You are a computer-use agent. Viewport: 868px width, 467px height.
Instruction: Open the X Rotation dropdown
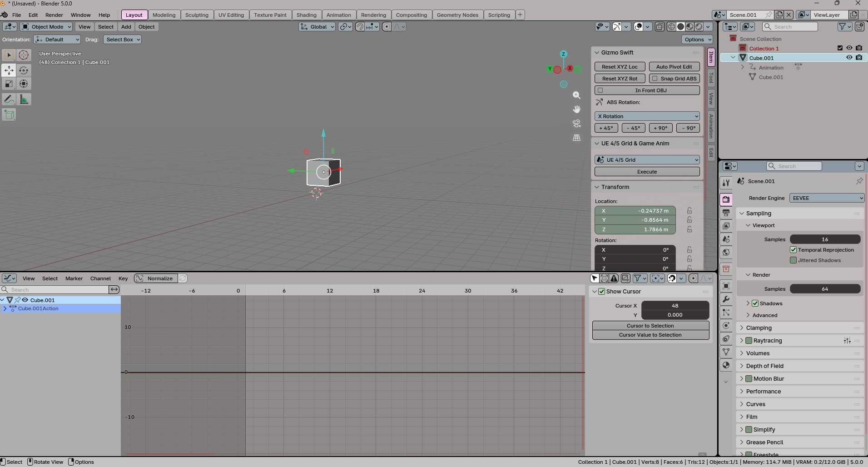pos(647,116)
